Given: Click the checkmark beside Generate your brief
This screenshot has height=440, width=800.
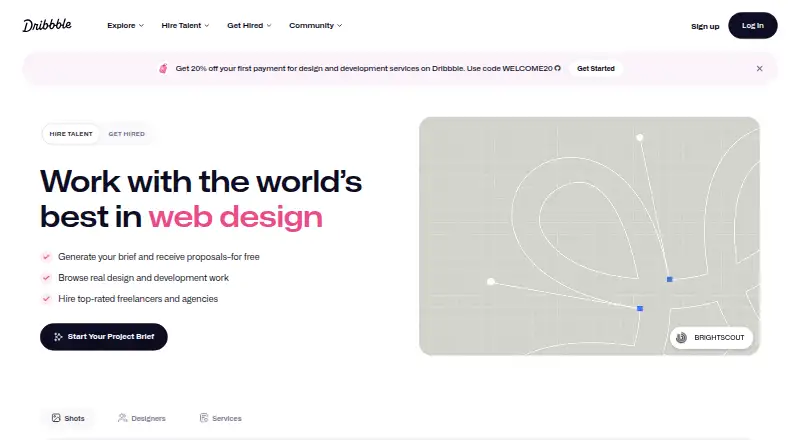Looking at the screenshot, I should [46, 257].
